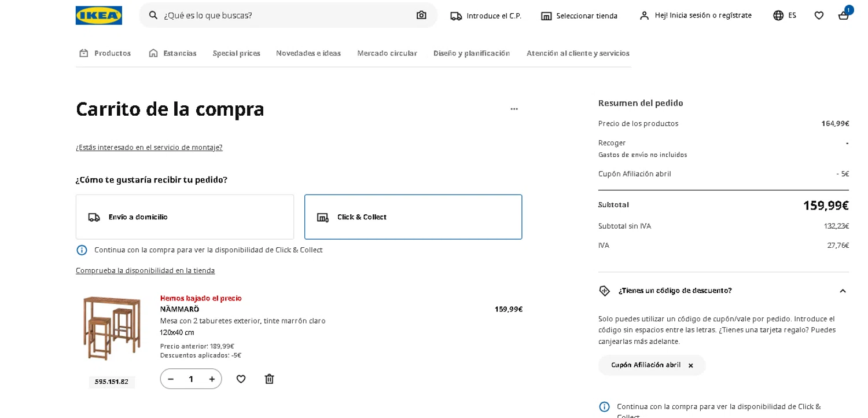Click Precio anterior: 189,99€ text
868x418 pixels.
(197, 346)
